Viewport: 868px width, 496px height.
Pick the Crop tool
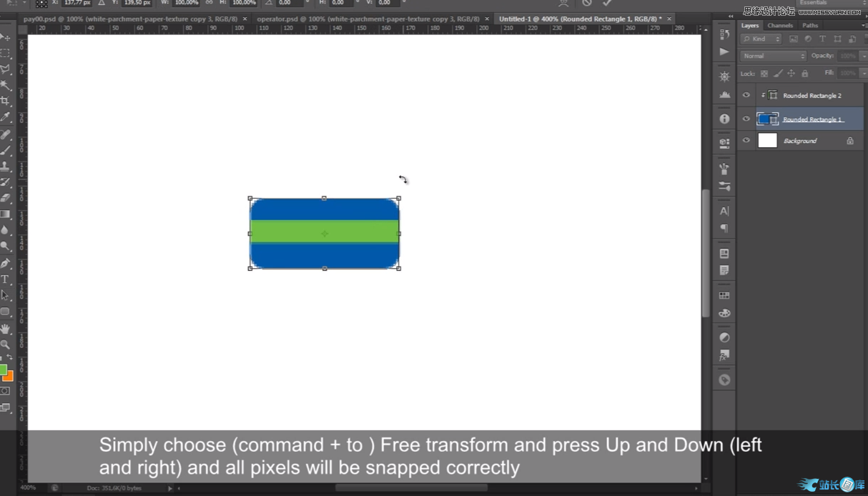click(x=5, y=101)
